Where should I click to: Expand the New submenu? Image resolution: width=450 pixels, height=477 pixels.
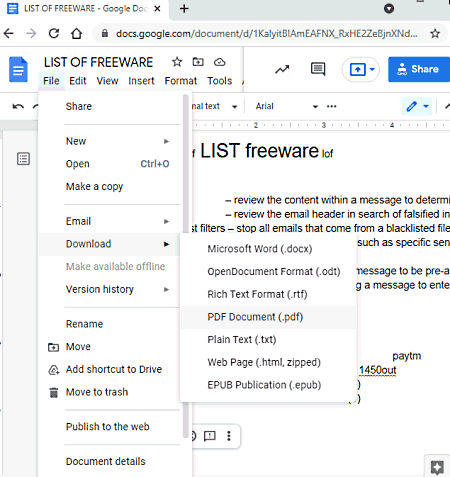pyautogui.click(x=166, y=141)
